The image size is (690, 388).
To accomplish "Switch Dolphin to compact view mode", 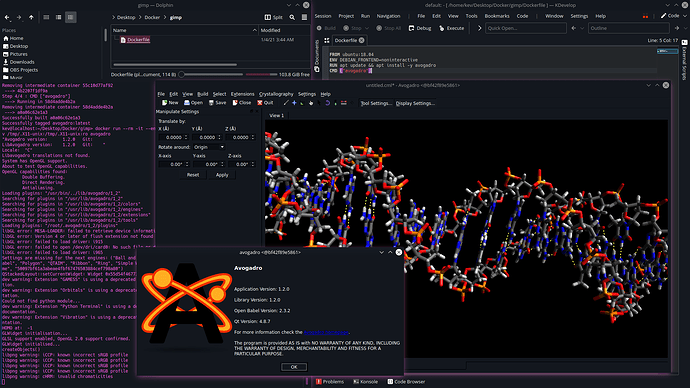I will [x=58, y=17].
